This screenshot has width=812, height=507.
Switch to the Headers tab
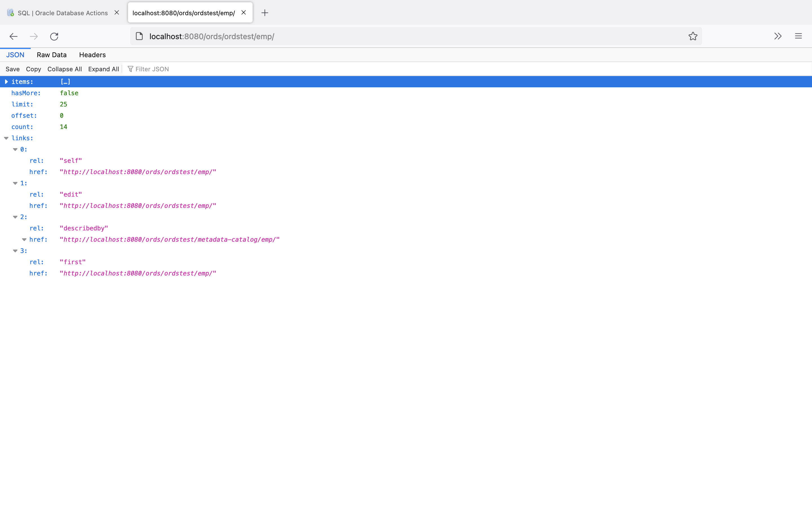(92, 55)
